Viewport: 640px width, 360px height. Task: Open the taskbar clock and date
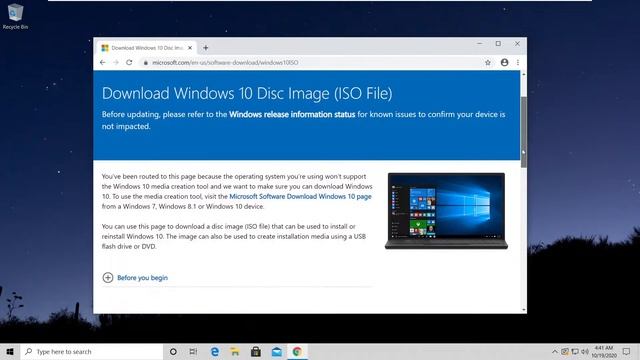[604, 351]
